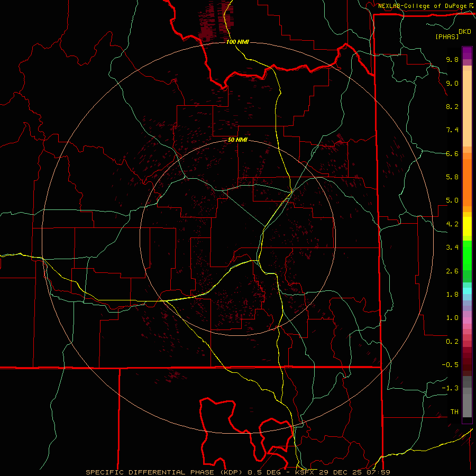
Task: Pick the cyan color bar segment
Action: [467, 291]
